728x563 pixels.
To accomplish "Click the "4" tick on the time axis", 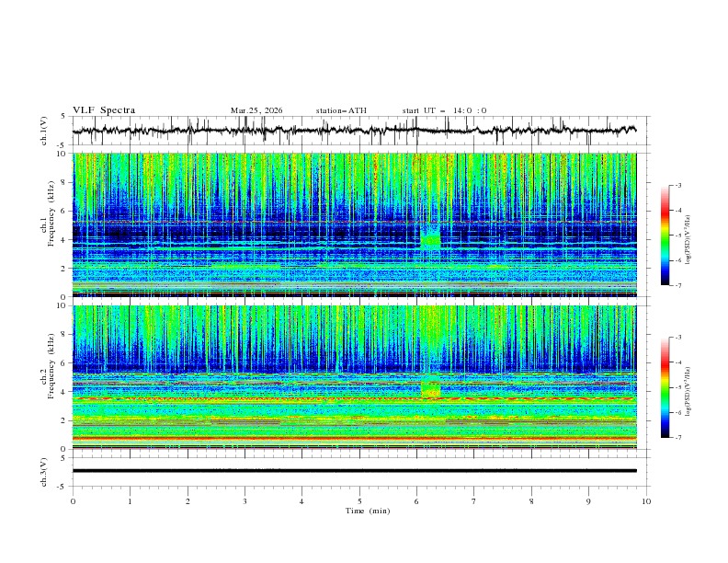I will (x=301, y=501).
